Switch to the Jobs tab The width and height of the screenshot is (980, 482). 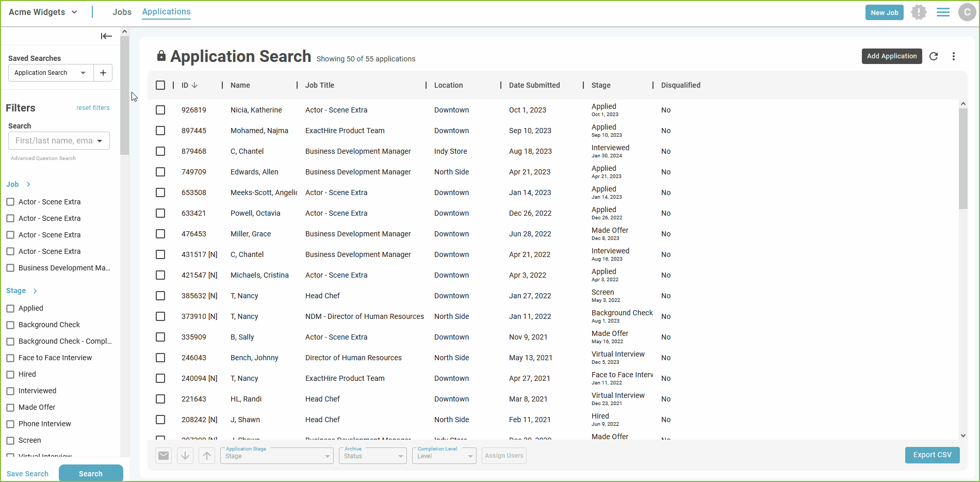pos(122,12)
